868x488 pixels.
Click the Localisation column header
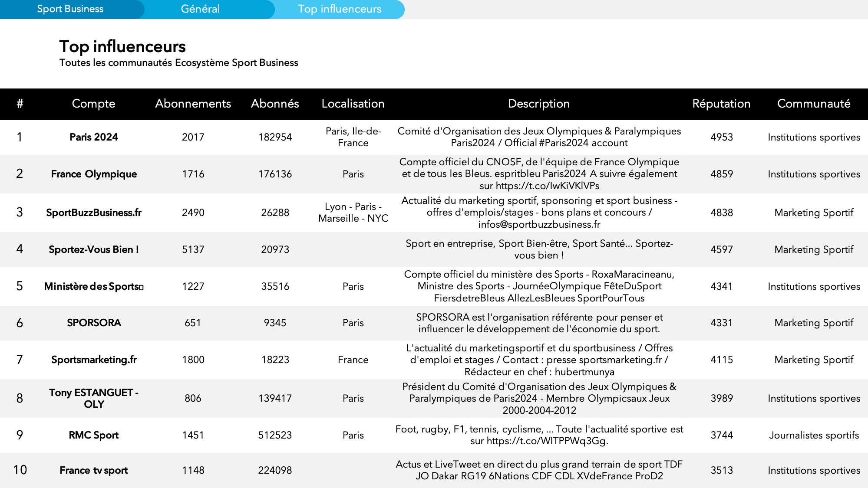coord(353,104)
